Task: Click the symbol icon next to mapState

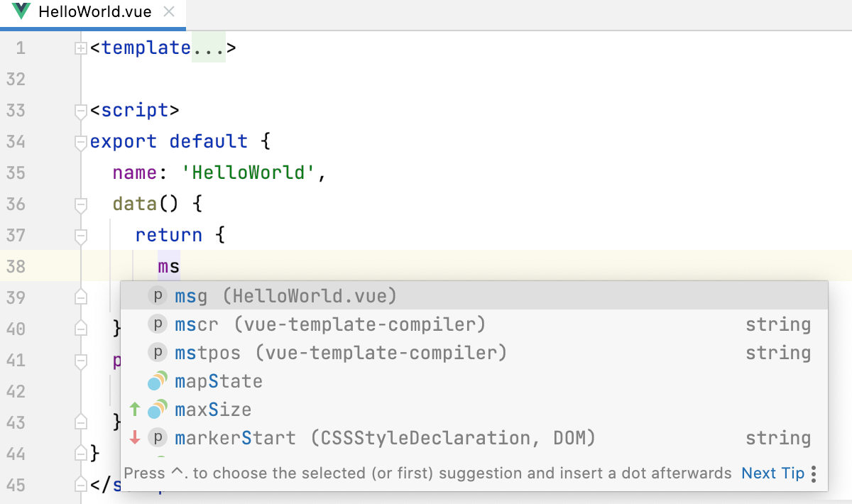Action: click(x=157, y=380)
